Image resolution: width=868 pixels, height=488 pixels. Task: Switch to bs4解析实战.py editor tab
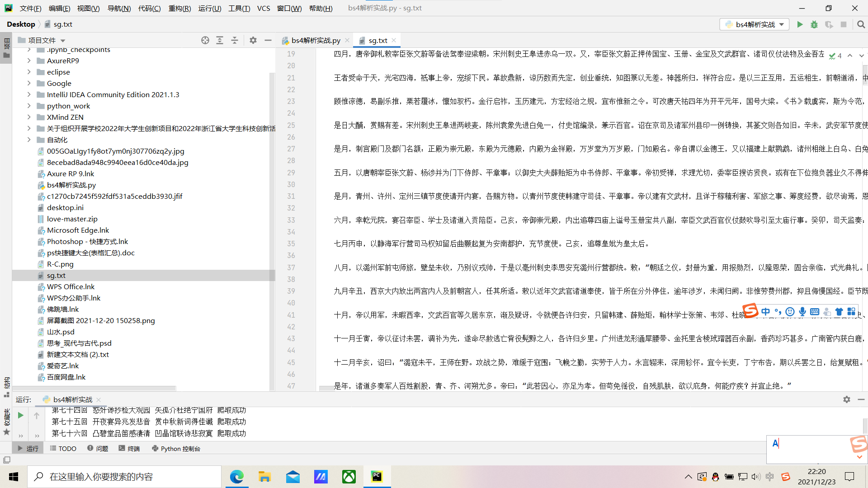(x=315, y=40)
